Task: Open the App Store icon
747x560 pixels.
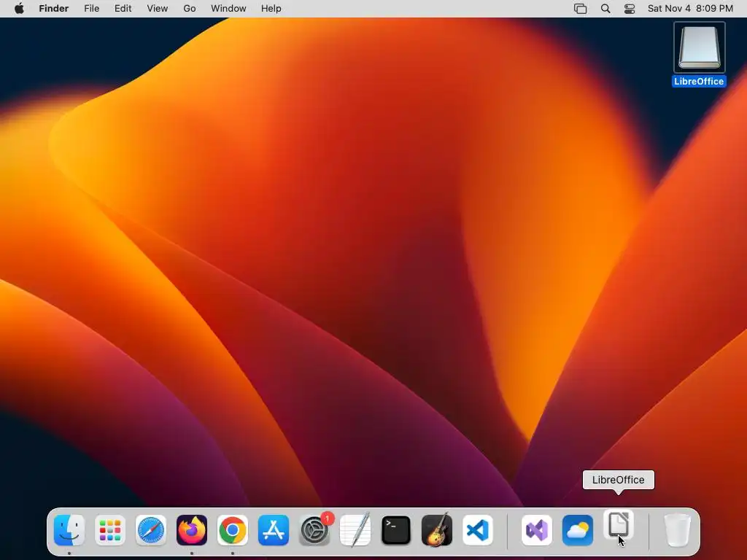Action: click(x=274, y=530)
